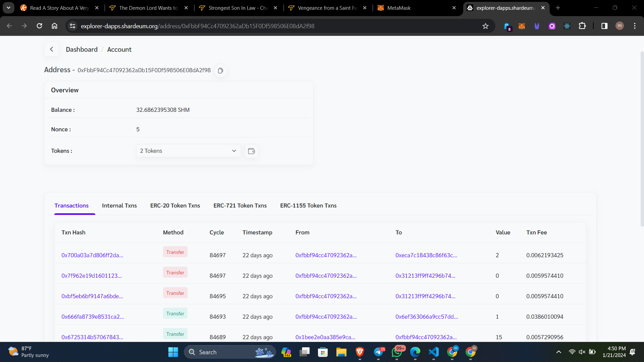
Task: Open the browser profile avatar icon
Action: (x=620, y=26)
